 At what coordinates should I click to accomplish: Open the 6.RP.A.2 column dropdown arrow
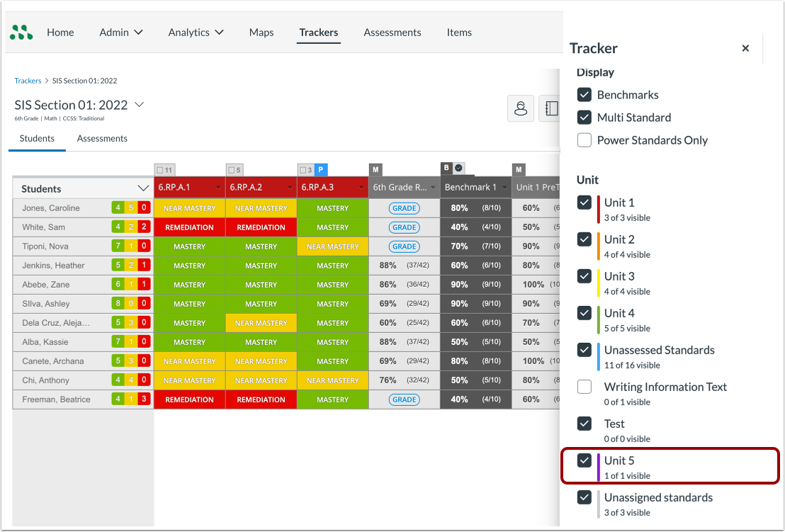290,188
